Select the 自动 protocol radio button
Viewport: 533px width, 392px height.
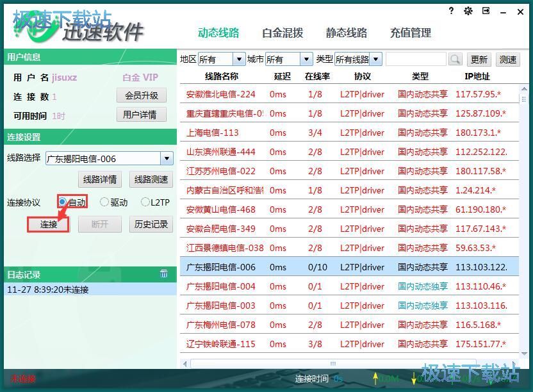62,202
